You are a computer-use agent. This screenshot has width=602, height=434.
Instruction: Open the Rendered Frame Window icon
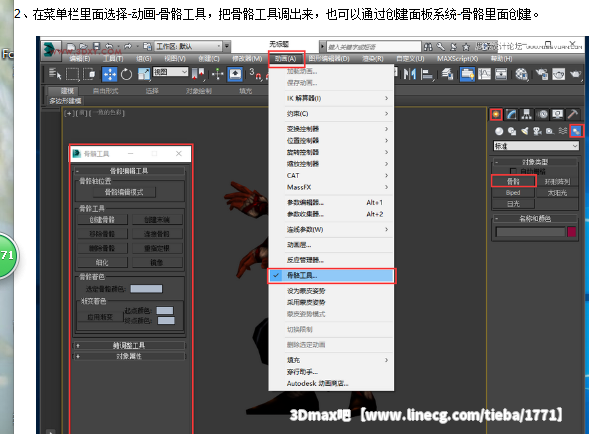pos(559,74)
